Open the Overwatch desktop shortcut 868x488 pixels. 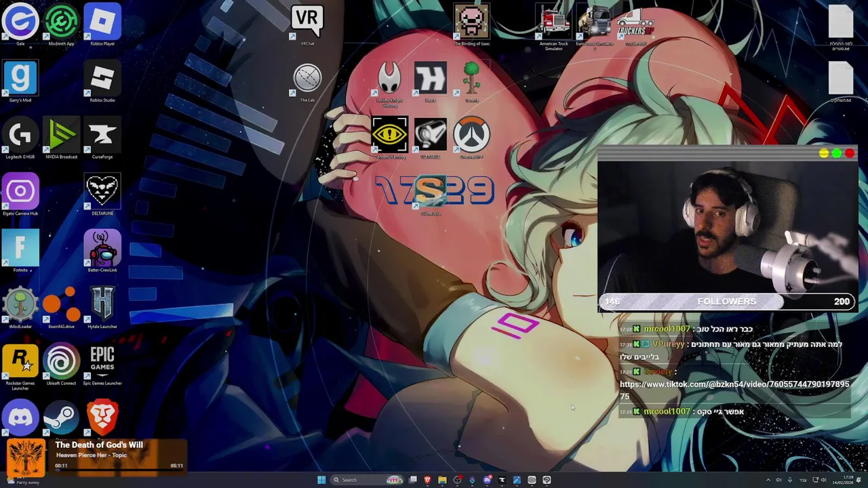(471, 138)
